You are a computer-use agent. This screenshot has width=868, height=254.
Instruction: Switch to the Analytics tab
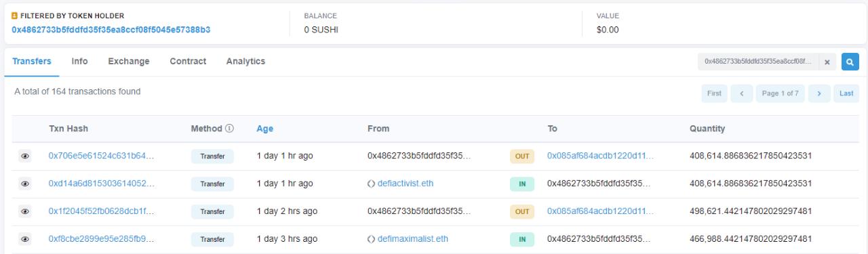pyautogui.click(x=245, y=62)
